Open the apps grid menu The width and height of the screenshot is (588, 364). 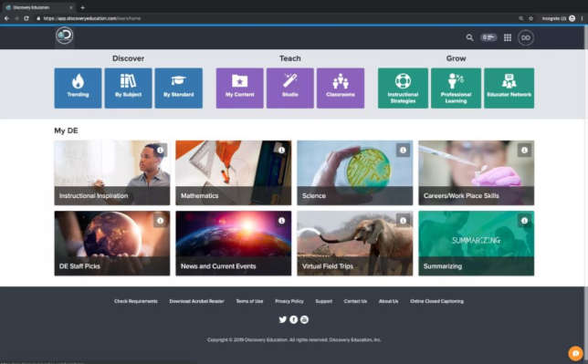coord(508,37)
